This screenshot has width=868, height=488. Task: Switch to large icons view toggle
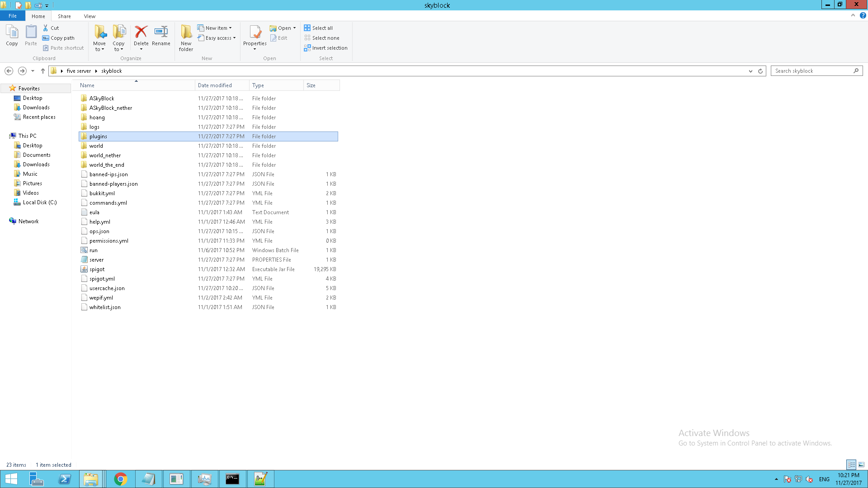(861, 465)
